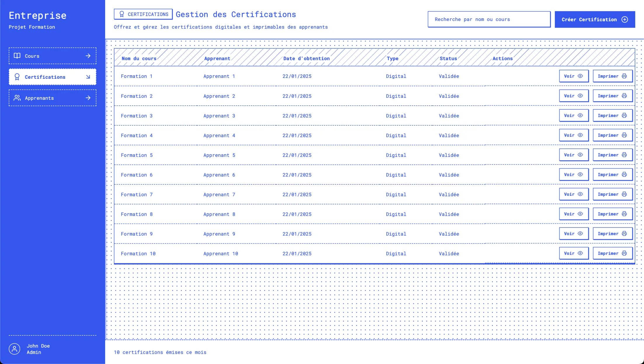Click the diagonal arrow on Certifications item
Screen dimensions: 644x364
(x=88, y=77)
